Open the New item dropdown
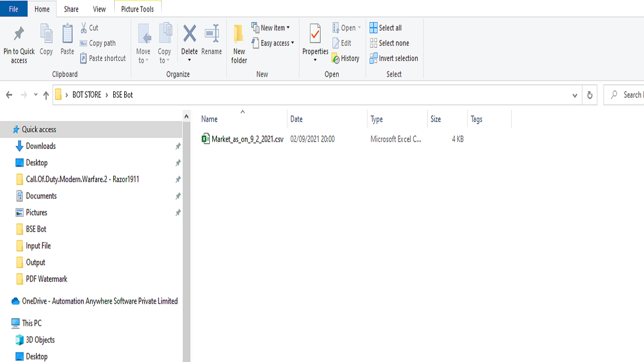 point(271,28)
